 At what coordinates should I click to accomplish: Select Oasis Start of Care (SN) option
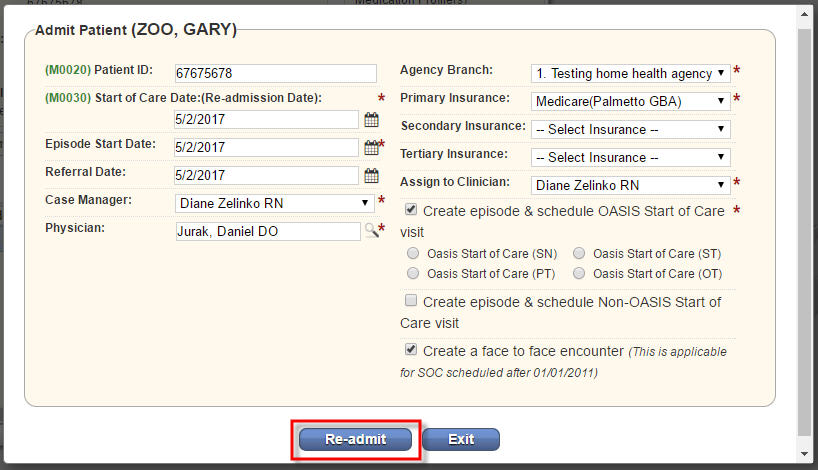[413, 254]
